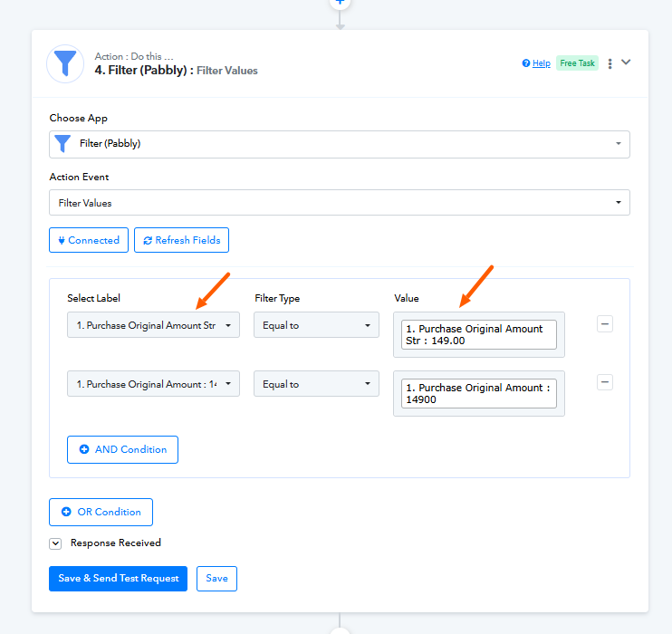Open the Choose App dropdown

[340, 144]
